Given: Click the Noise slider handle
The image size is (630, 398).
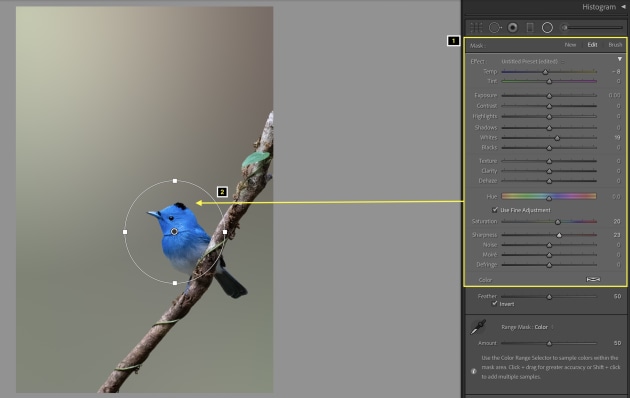Looking at the screenshot, I should [x=549, y=245].
